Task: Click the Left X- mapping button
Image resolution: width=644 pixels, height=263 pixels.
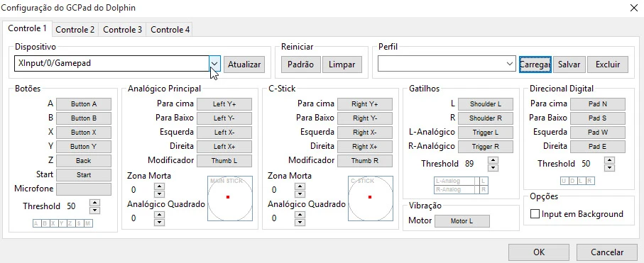Action: pyautogui.click(x=224, y=133)
